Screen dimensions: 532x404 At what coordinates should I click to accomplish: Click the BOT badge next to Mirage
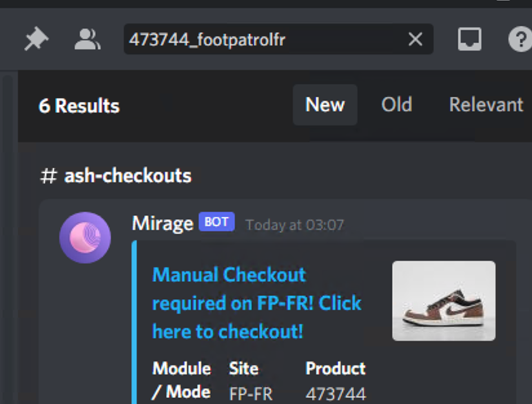click(216, 222)
